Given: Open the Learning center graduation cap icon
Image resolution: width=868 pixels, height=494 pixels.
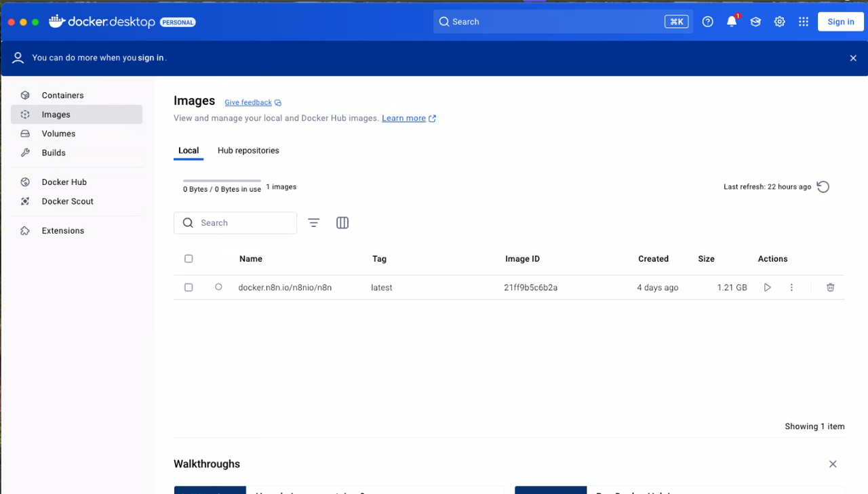Looking at the screenshot, I should (x=755, y=22).
